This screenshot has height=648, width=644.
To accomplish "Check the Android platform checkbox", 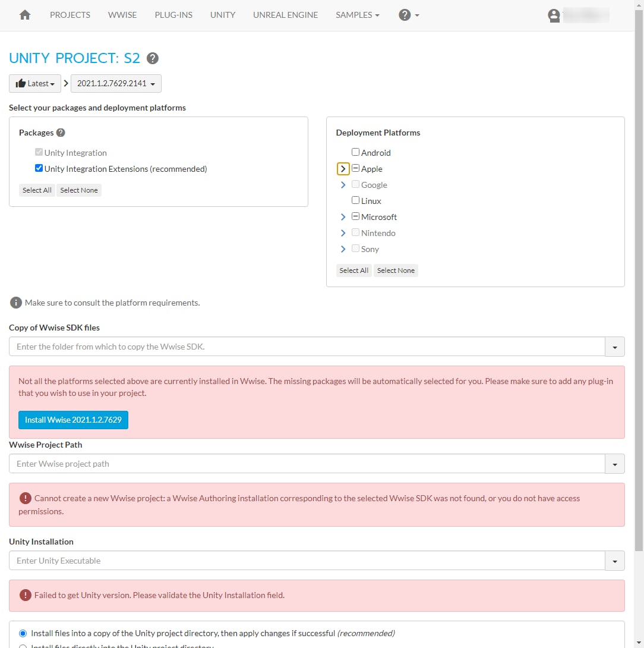I will [x=355, y=152].
